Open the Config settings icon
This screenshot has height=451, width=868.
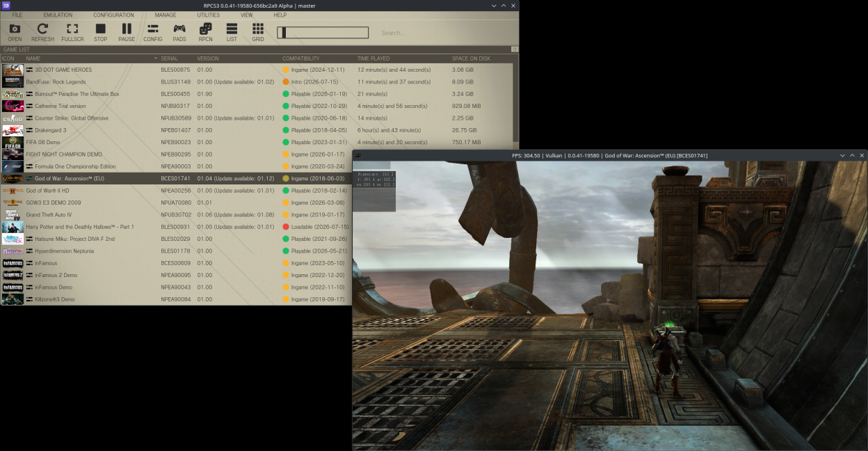pyautogui.click(x=153, y=32)
